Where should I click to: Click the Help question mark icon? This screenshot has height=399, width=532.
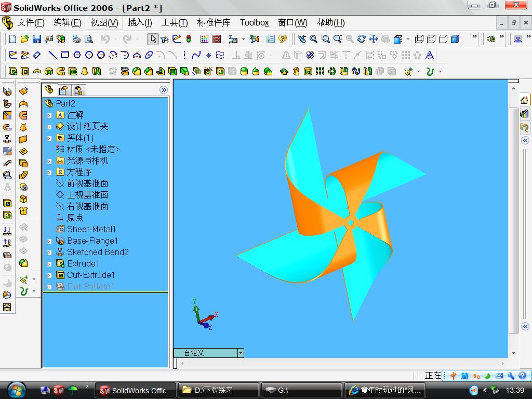282,39
